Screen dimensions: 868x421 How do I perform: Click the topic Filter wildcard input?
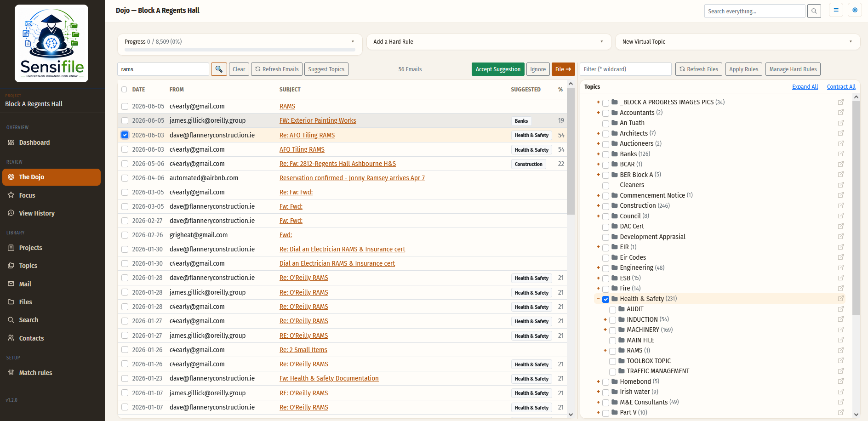[x=625, y=69]
